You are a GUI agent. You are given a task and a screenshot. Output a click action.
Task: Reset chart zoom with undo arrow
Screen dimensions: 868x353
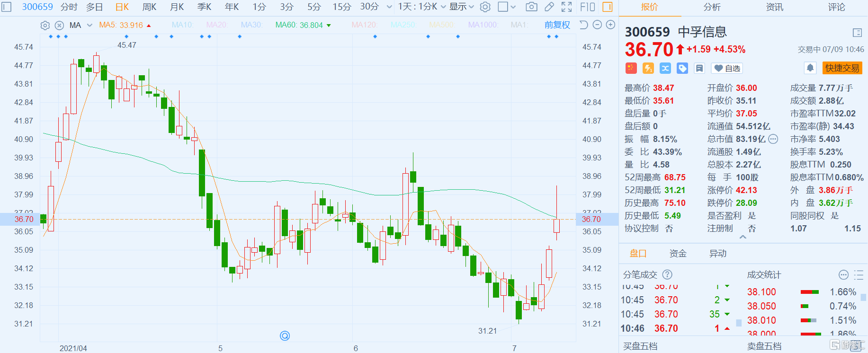tap(584, 25)
